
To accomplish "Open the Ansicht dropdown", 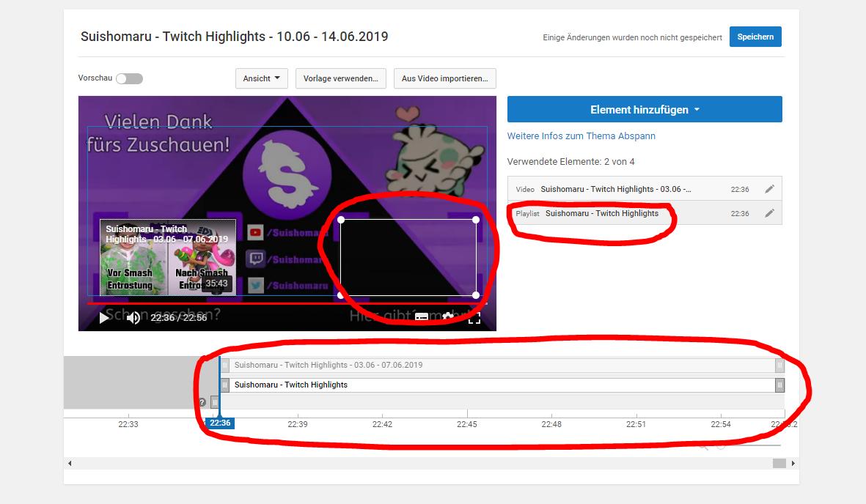I will click(x=261, y=78).
